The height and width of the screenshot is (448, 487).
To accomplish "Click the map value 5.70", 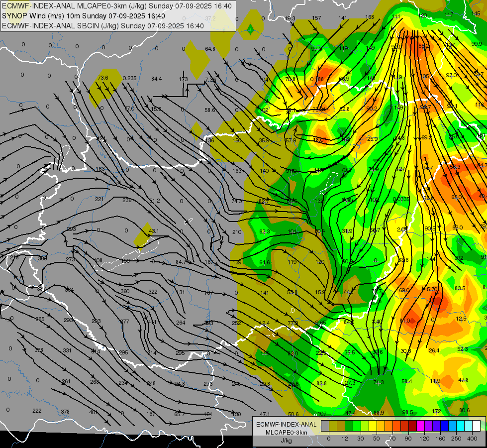I will pos(432,289).
